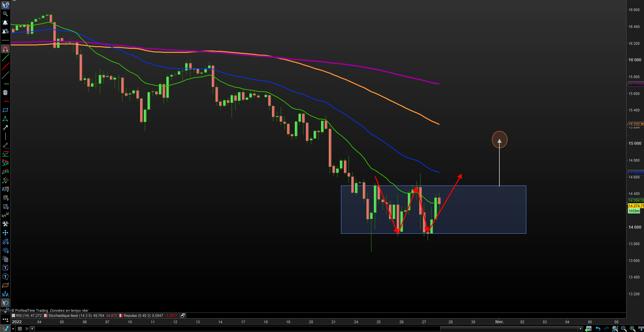The height and width of the screenshot is (332, 644).
Task: Toggle the magnet snap mode
Action: [x=5, y=49]
